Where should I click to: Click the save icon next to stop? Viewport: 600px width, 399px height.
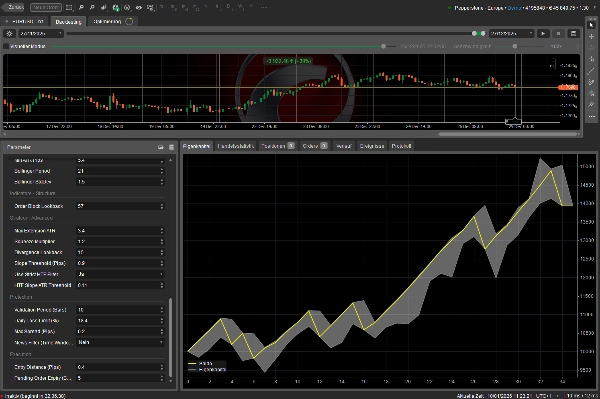point(573,34)
